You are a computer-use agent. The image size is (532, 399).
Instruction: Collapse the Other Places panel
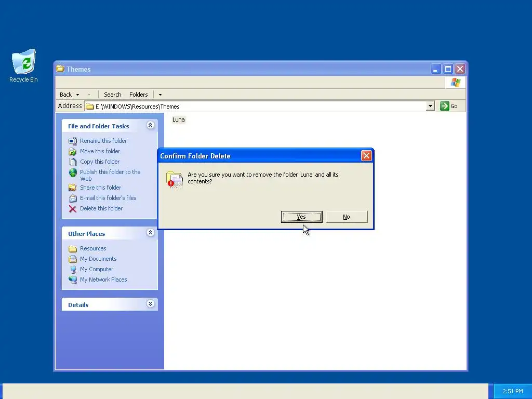tap(150, 233)
